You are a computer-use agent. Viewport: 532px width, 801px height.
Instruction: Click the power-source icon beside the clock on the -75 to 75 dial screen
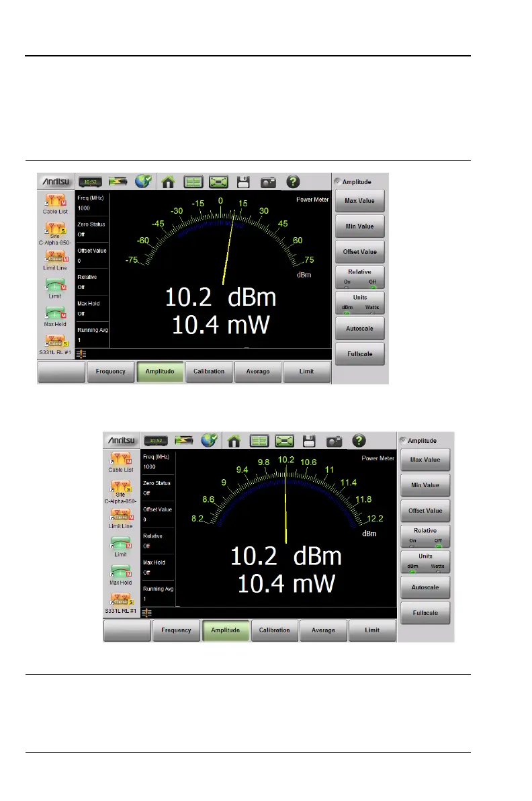coord(118,181)
